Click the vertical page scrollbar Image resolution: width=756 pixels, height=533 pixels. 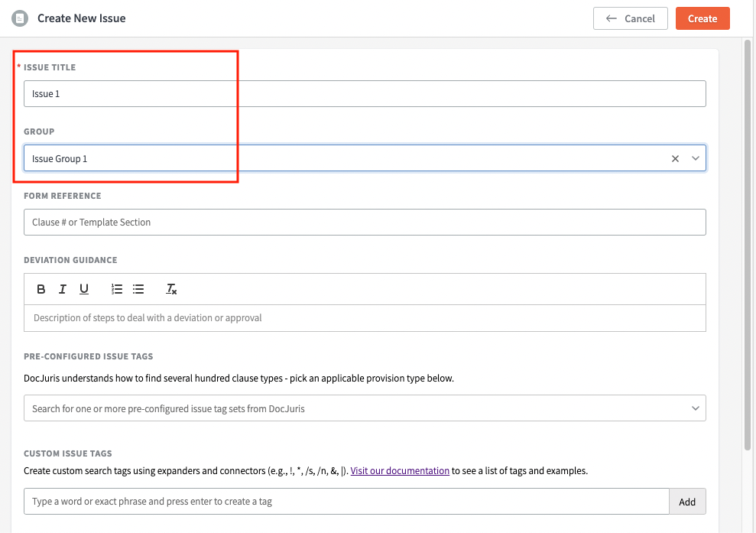(x=748, y=245)
